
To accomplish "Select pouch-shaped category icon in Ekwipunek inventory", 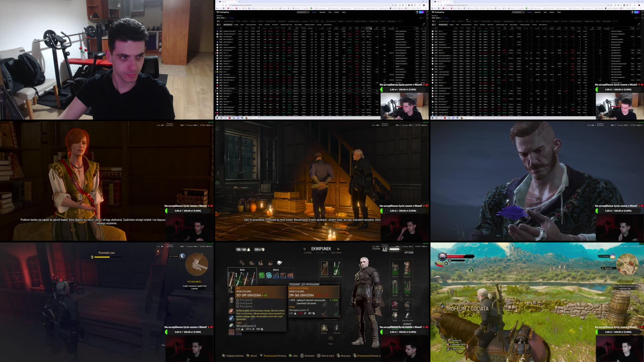I will (261, 263).
